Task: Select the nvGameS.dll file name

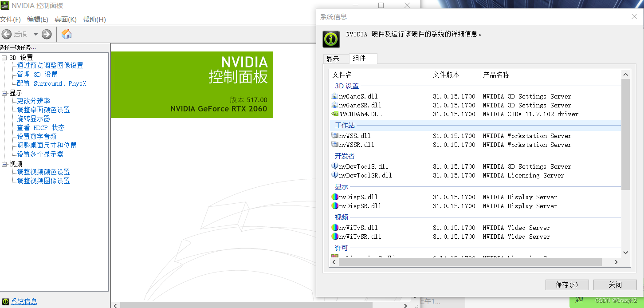Action: [358, 96]
